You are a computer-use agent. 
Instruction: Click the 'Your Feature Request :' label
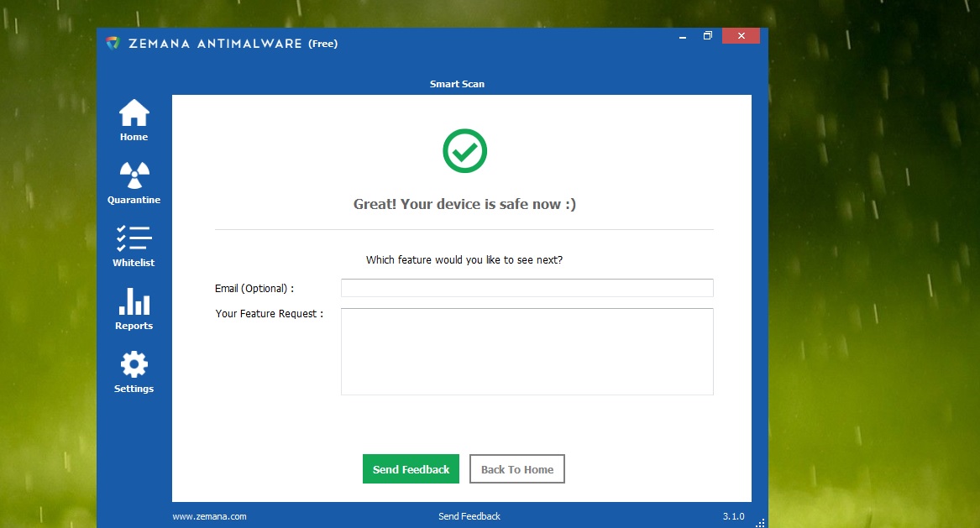(x=270, y=314)
